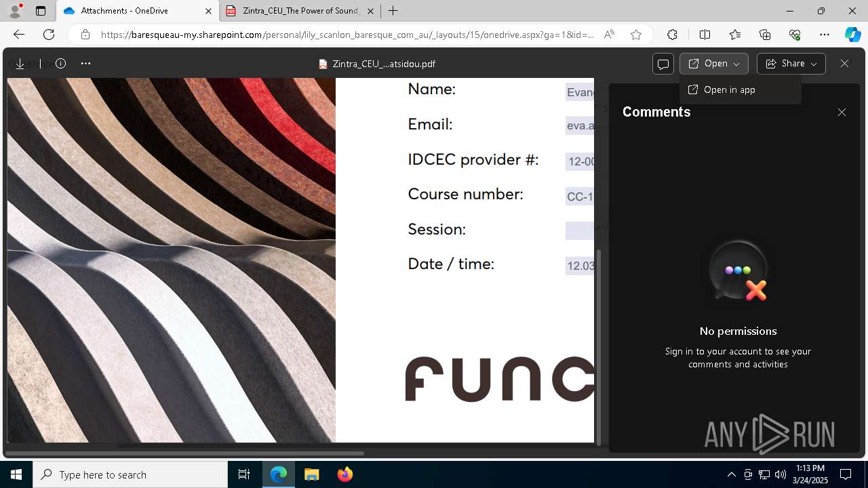
Task: Add this page to favorites
Action: tap(636, 35)
